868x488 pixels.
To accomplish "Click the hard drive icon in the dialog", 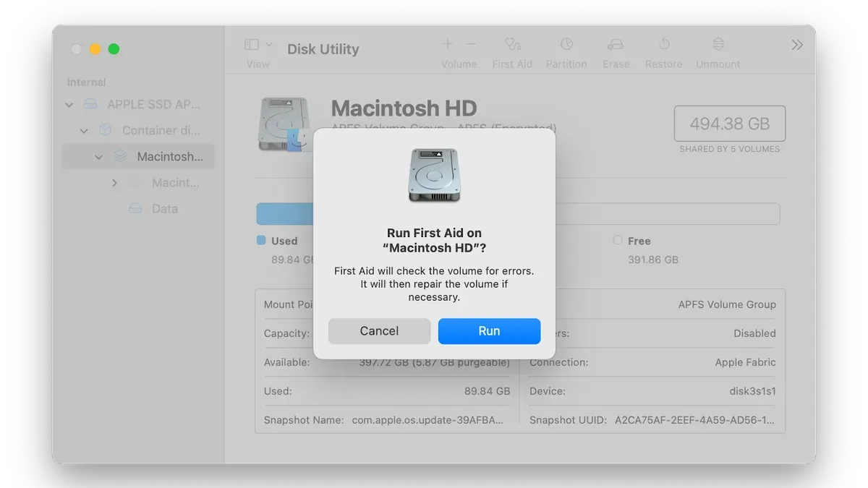I will 434,175.
